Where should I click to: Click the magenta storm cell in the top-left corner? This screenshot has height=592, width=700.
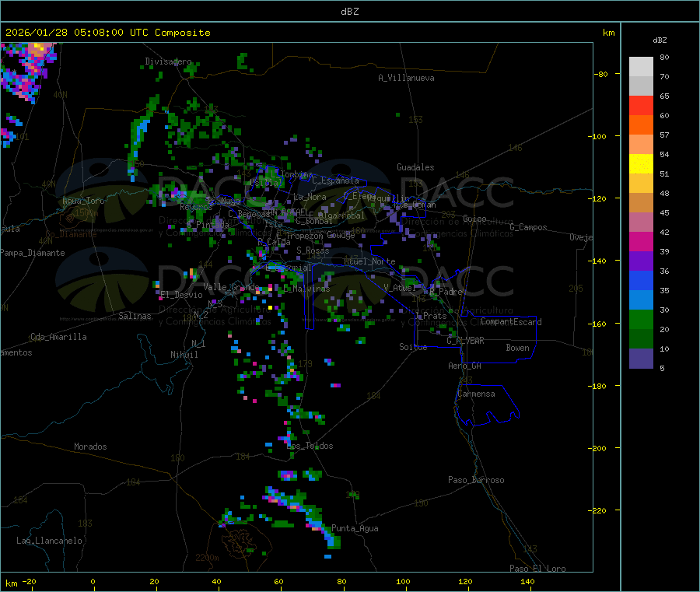[28, 71]
